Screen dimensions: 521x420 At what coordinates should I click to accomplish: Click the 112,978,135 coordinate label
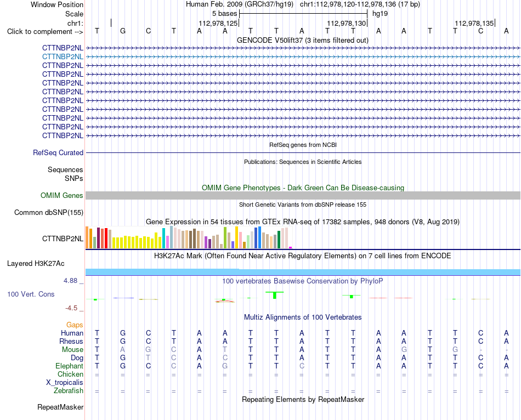click(x=474, y=23)
